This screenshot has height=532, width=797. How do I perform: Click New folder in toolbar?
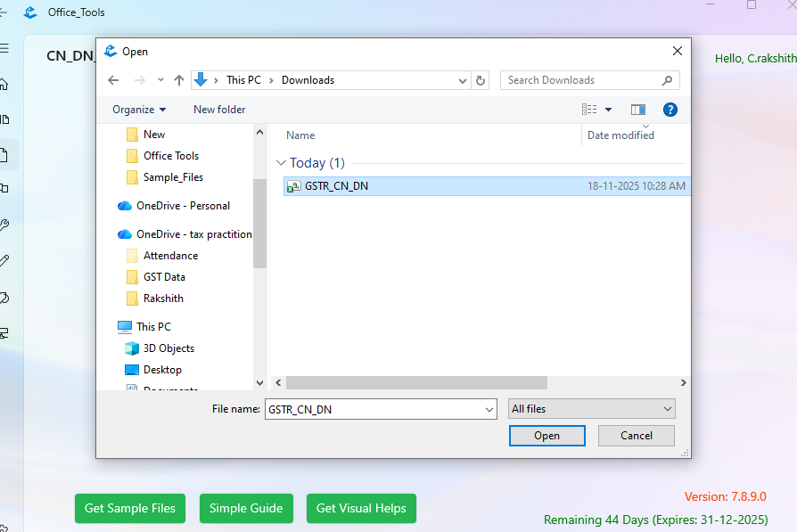(x=219, y=110)
